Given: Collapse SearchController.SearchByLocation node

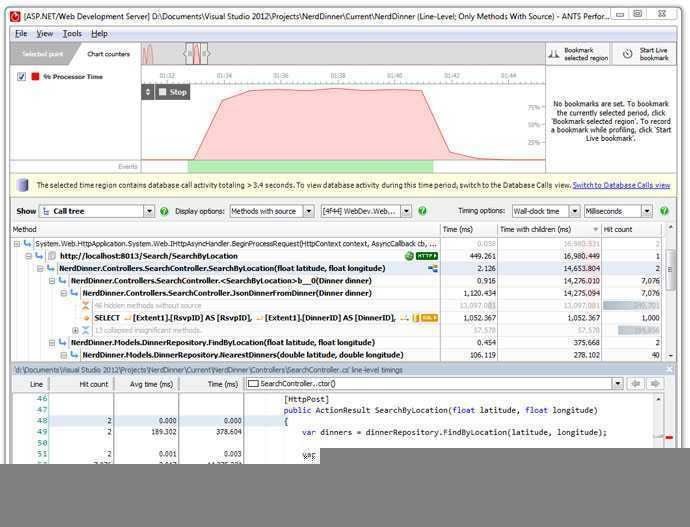Looking at the screenshot, I should coord(40,268).
